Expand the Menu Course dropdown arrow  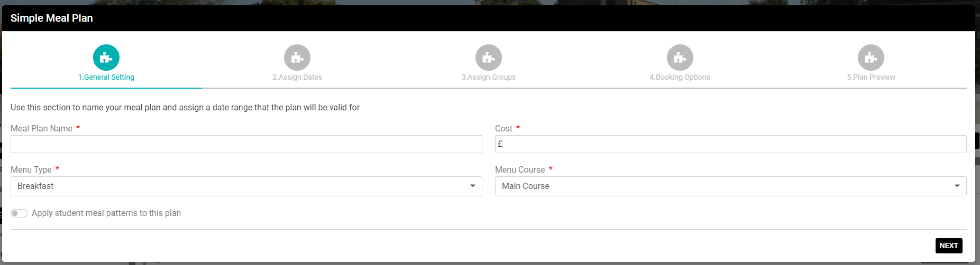(957, 186)
